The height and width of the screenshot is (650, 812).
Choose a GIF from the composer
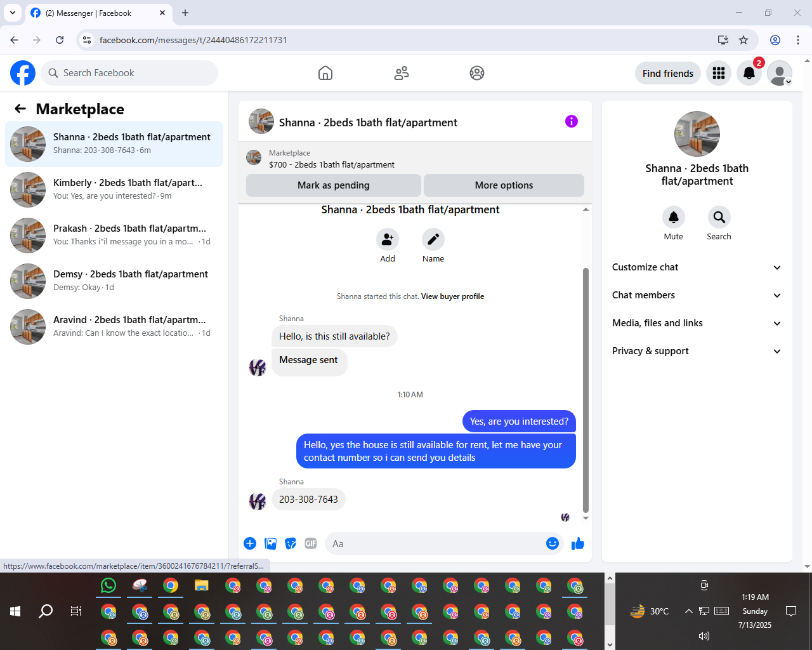click(x=311, y=543)
